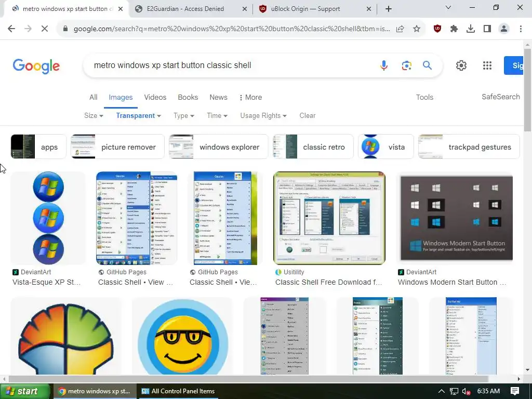Search by voice with the microphone icon
The height and width of the screenshot is (399, 532).
pos(384,65)
